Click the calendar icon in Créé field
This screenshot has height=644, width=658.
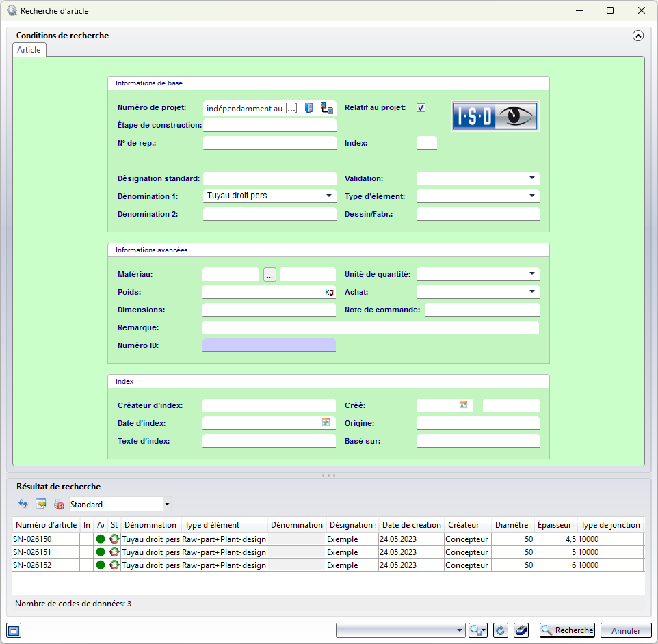463,405
